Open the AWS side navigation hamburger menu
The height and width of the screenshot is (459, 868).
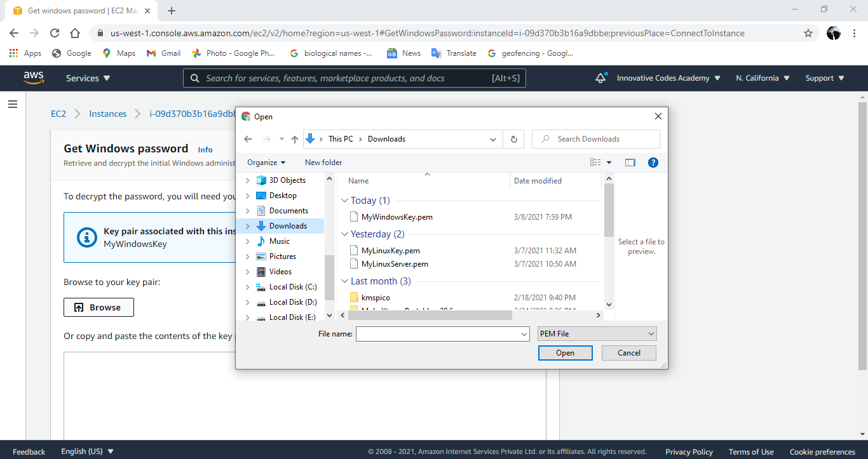(x=13, y=104)
